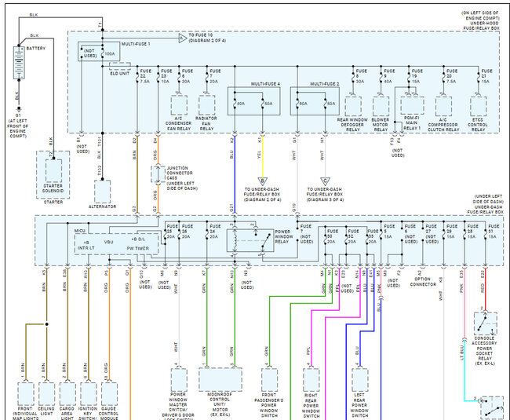Click 'FRONT PASSENGER'S POWER WINDOW SWITCH' label

[269, 405]
